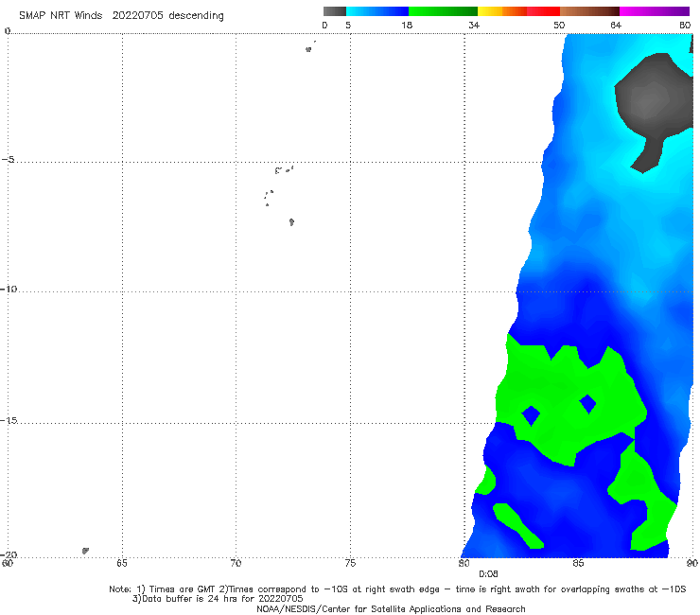Click the note line '3)Data buffer is 24 hrs'

(218, 599)
